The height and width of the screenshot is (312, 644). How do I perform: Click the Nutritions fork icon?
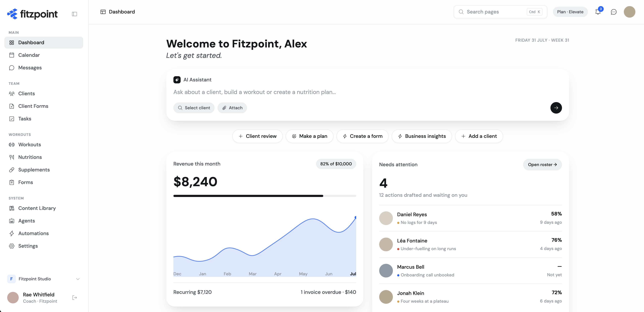[x=12, y=157]
